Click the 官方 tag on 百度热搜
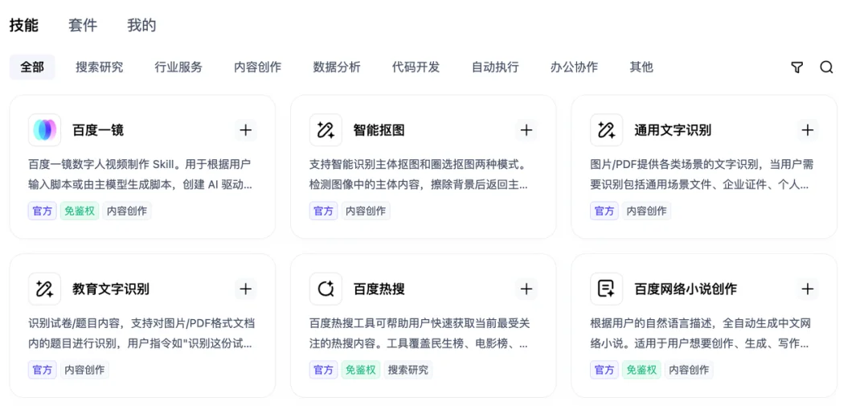 [323, 370]
